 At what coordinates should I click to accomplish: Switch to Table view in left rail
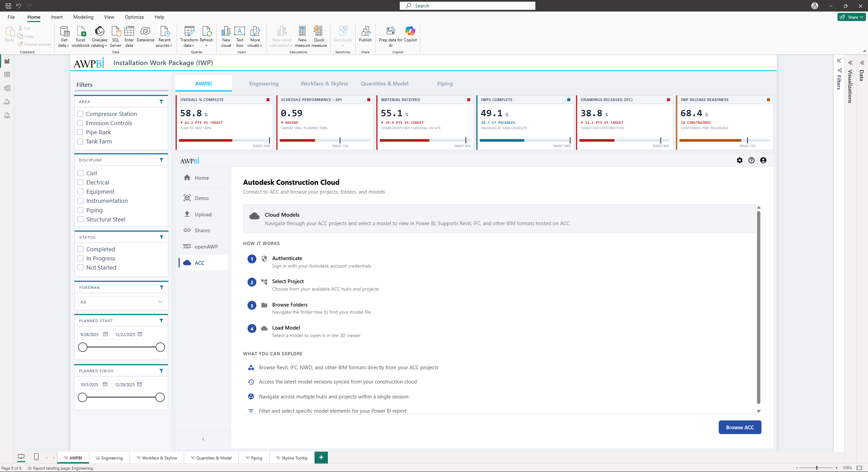(7, 75)
